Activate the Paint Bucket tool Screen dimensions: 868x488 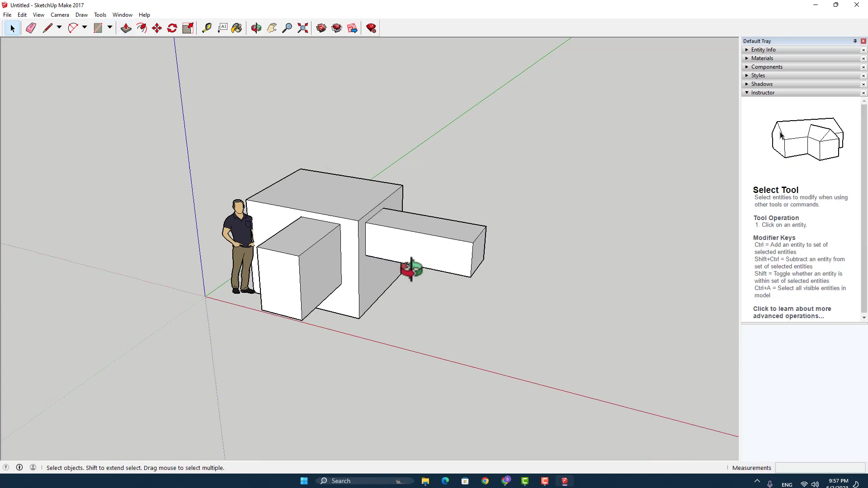coord(236,28)
